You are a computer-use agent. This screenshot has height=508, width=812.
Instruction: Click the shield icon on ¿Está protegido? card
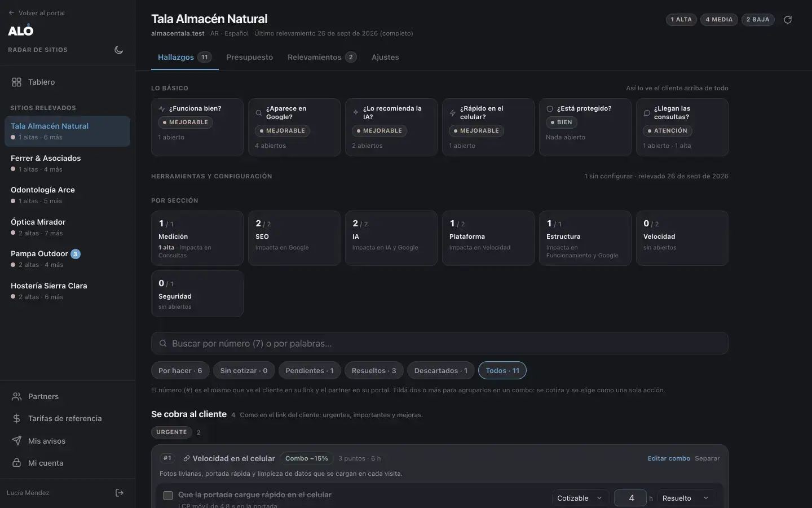pos(550,108)
